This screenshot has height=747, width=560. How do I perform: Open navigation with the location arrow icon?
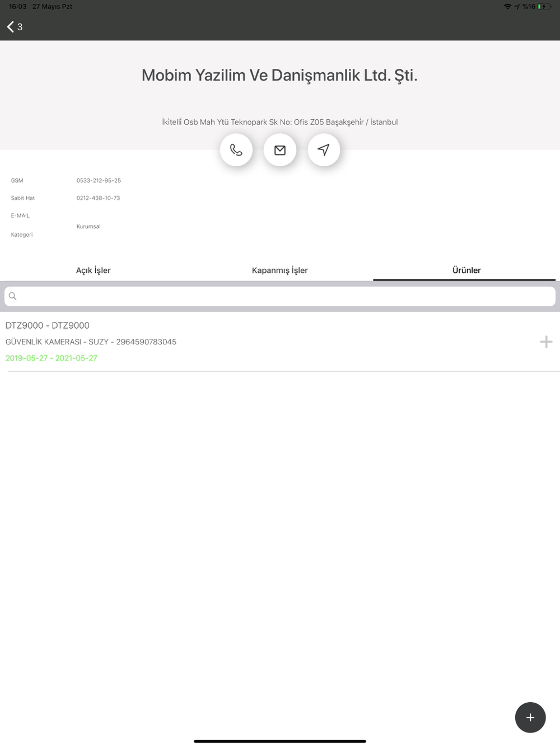pos(324,150)
